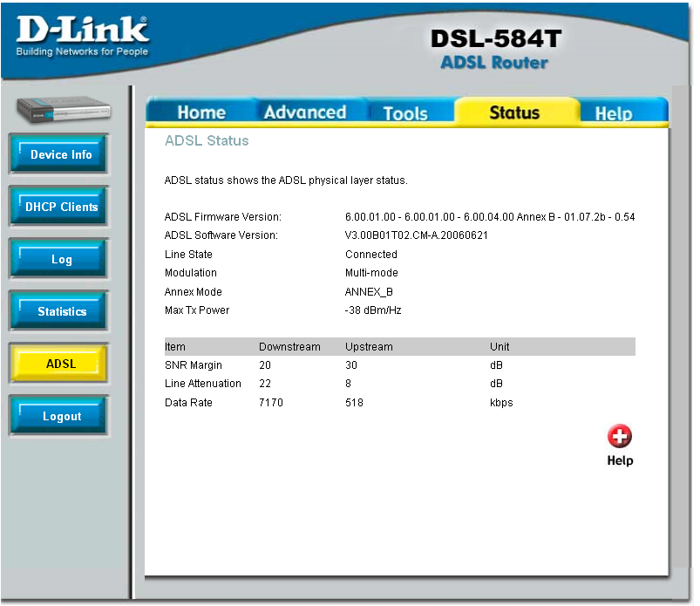Click the router device image
The height and width of the screenshot is (606, 700).
click(64, 109)
